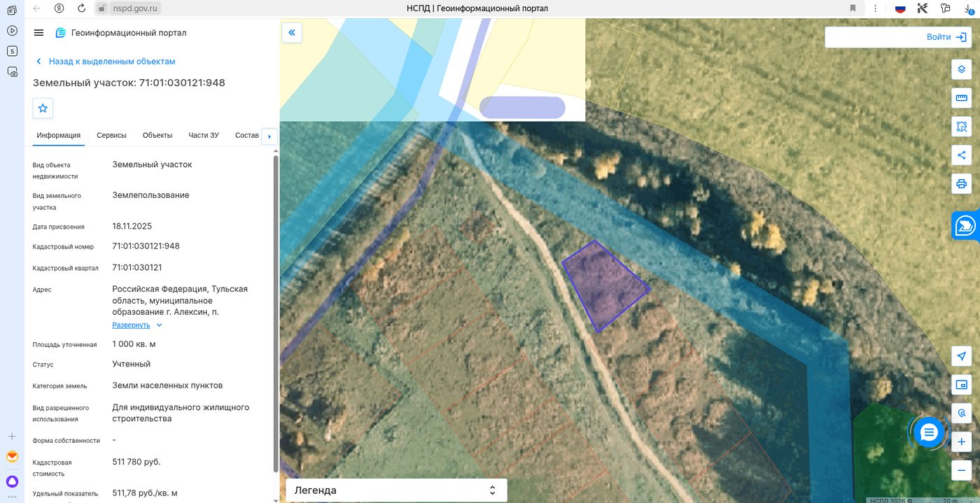Print the map using printer icon
The image size is (980, 503).
coord(962,184)
